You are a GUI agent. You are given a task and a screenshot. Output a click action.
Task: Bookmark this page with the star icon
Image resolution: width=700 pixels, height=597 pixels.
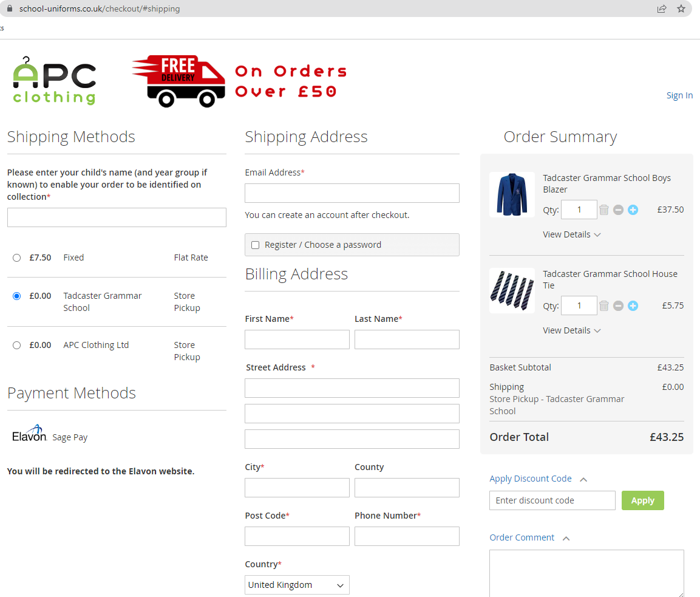click(681, 9)
